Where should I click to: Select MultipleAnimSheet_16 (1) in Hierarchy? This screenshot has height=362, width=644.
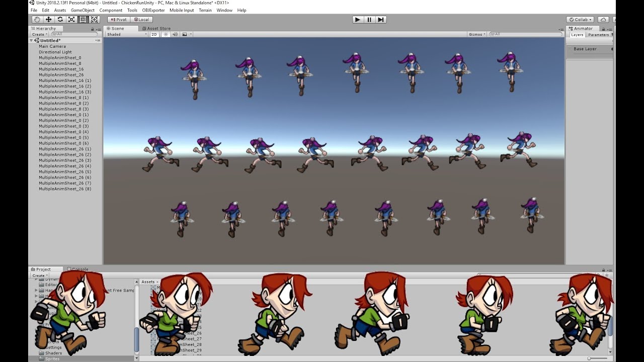(x=65, y=80)
